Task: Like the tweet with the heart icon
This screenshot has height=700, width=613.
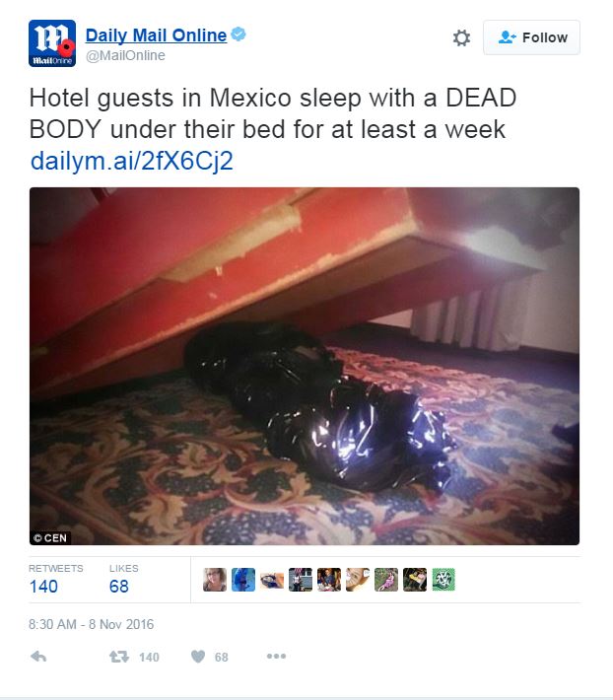Action: click(198, 657)
